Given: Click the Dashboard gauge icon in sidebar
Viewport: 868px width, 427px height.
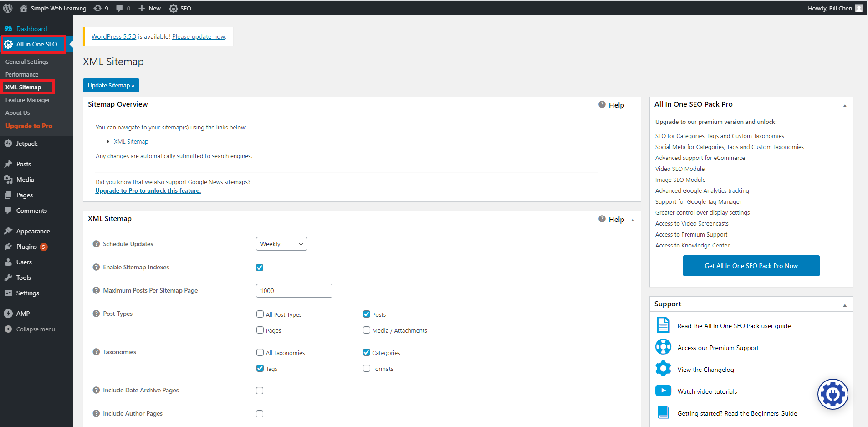Looking at the screenshot, I should pos(8,29).
